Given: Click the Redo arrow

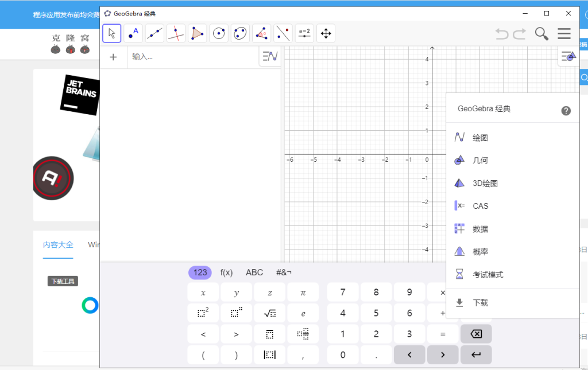Looking at the screenshot, I should coord(519,34).
